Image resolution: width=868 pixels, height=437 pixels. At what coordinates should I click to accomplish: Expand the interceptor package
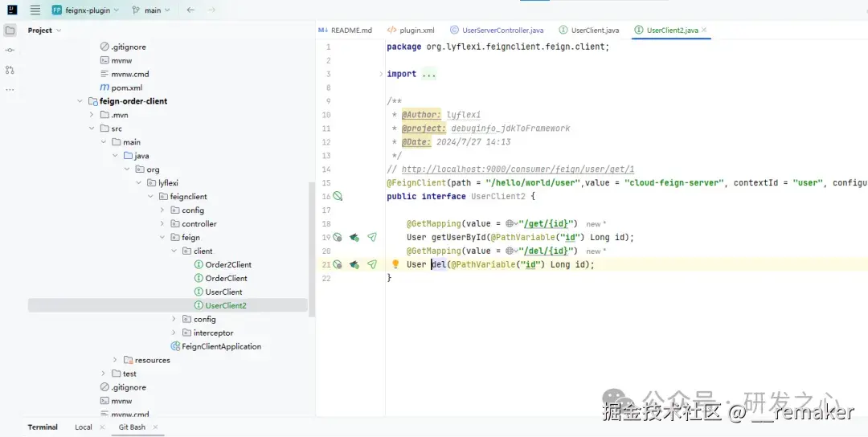[x=174, y=333]
